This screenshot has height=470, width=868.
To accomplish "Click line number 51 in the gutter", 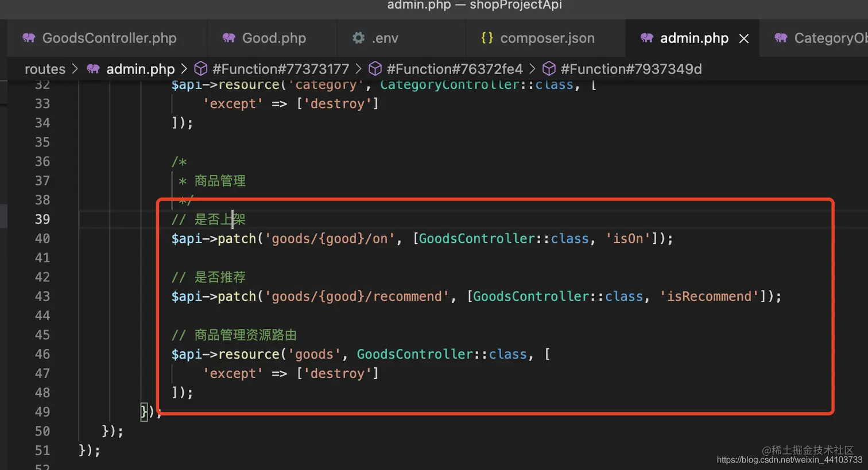I will 42,450.
